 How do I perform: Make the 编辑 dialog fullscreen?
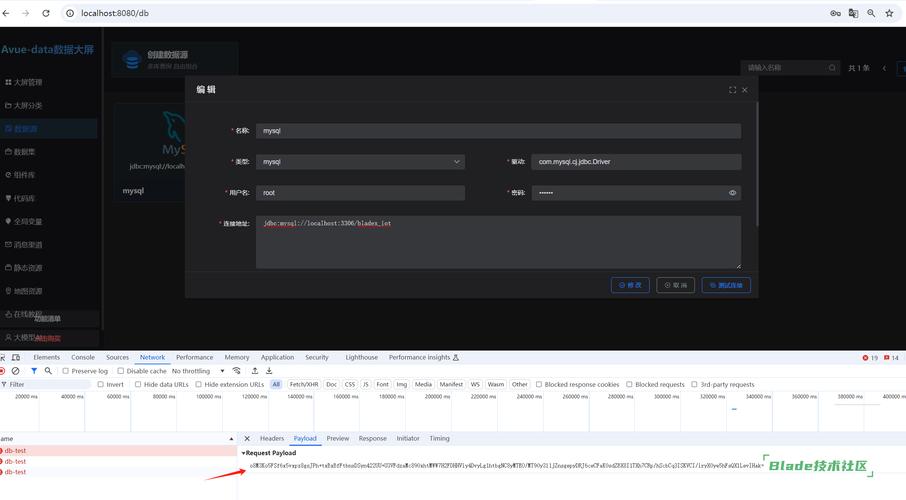pyautogui.click(x=732, y=90)
